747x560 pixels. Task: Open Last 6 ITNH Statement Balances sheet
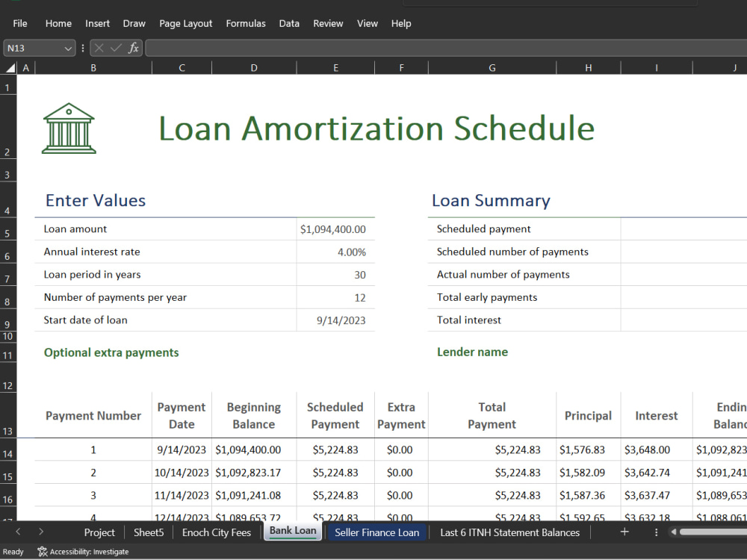coord(509,532)
